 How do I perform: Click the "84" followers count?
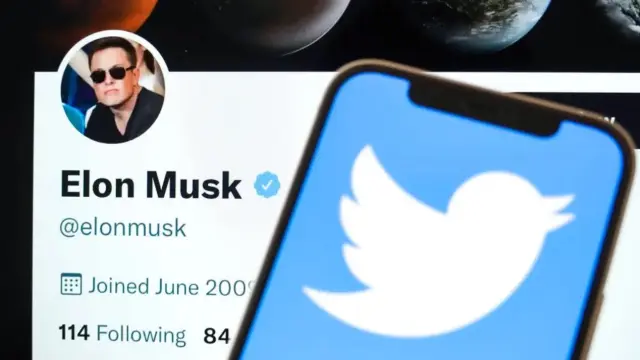(x=217, y=336)
